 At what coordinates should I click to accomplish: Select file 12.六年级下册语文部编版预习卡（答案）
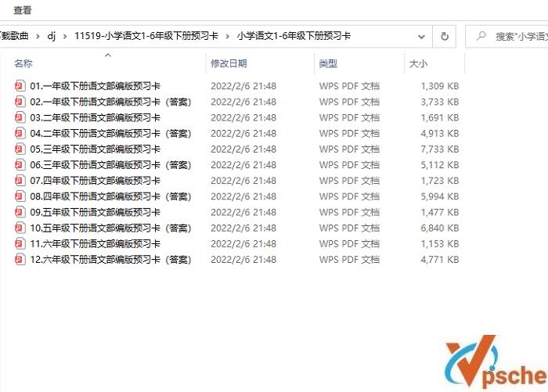(x=111, y=259)
